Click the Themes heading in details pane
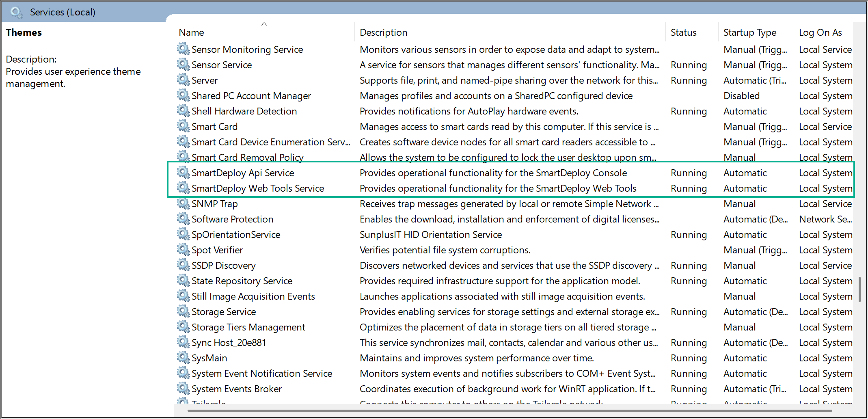 pyautogui.click(x=24, y=32)
